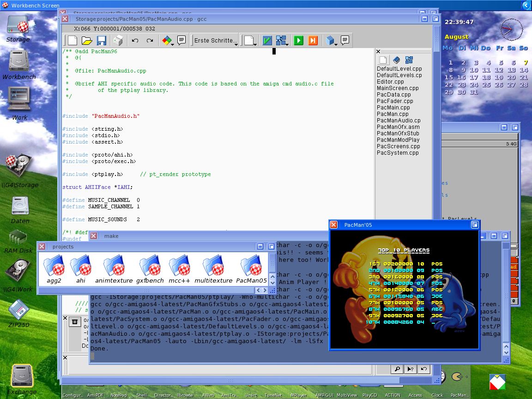Image resolution: width=532 pixels, height=399 pixels.
Task: Click the analog clock on the desktop
Action: pyautogui.click(x=511, y=30)
